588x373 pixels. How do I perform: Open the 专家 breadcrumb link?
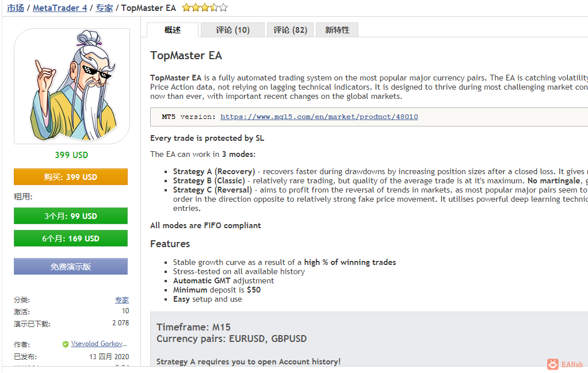tap(104, 8)
